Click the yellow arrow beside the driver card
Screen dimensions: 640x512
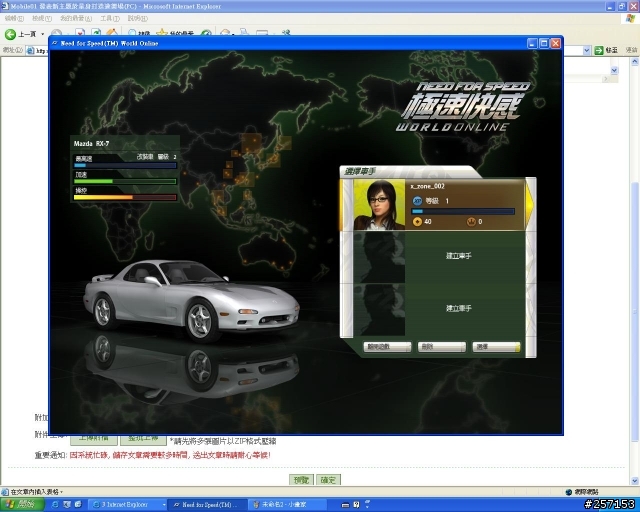530,205
